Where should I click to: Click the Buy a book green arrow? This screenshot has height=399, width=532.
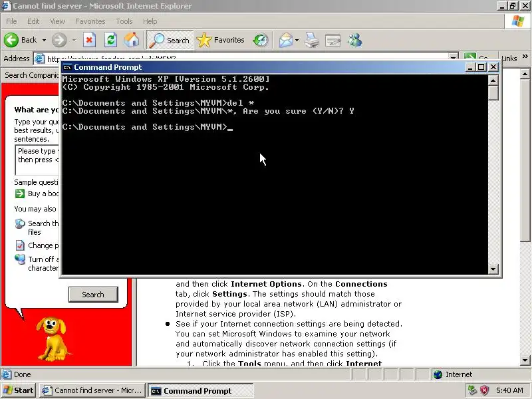click(20, 194)
